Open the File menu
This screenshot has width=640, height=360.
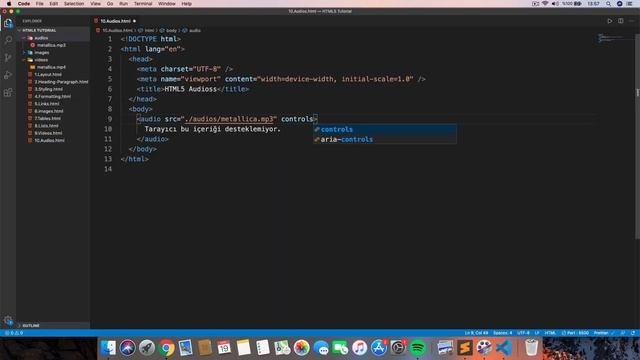[40, 4]
